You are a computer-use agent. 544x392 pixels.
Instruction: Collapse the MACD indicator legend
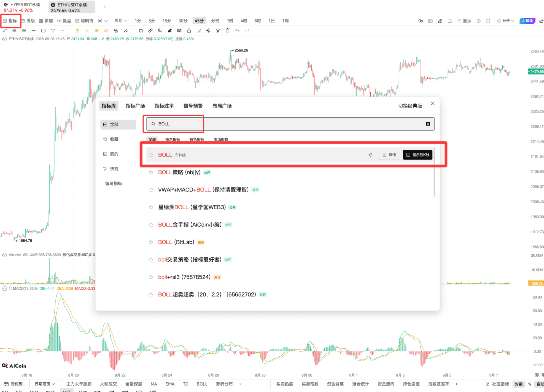pyautogui.click(x=4, y=288)
